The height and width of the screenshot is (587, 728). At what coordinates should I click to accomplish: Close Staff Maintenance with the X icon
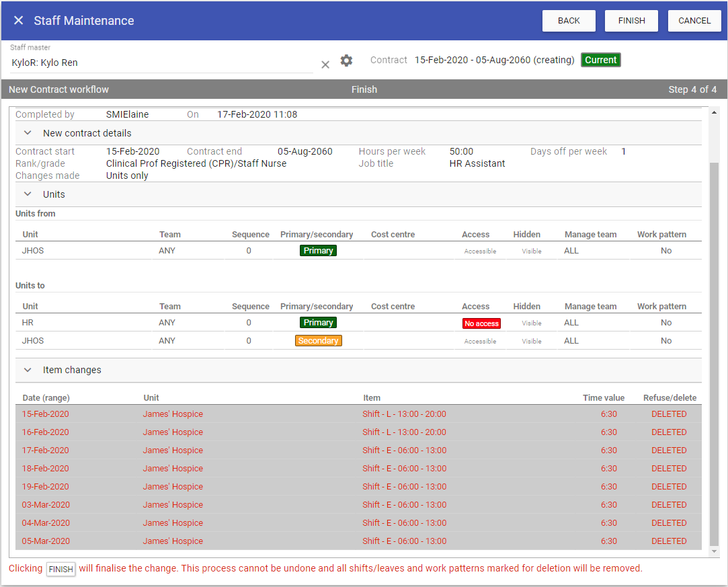coord(18,21)
